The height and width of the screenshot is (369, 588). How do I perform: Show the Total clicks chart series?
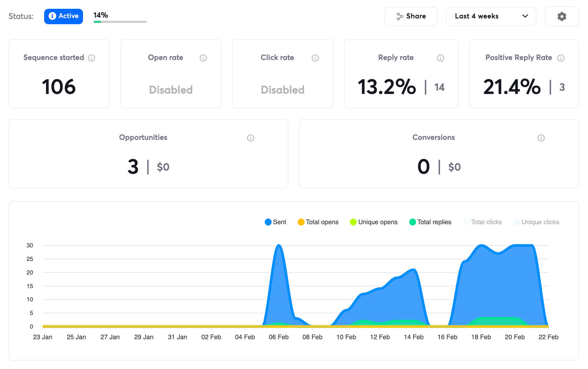coord(482,222)
